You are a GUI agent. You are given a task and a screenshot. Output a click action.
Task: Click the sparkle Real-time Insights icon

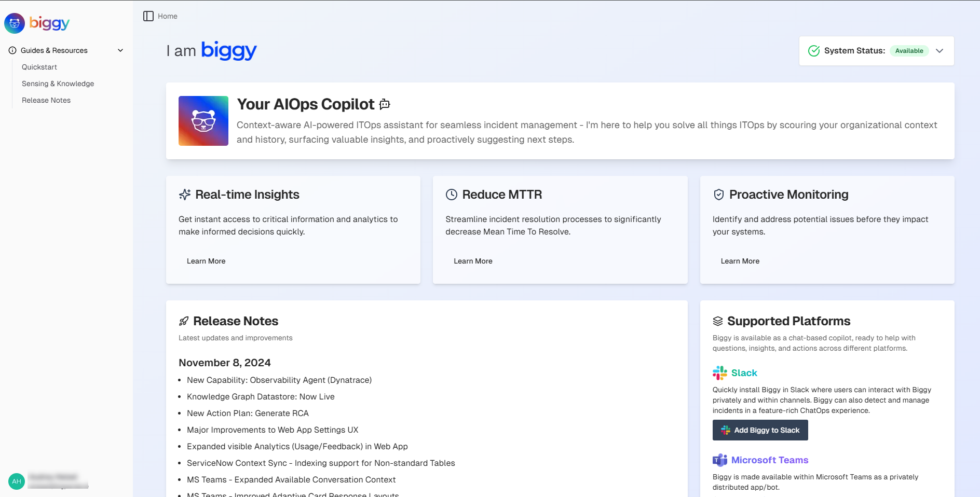pos(185,195)
